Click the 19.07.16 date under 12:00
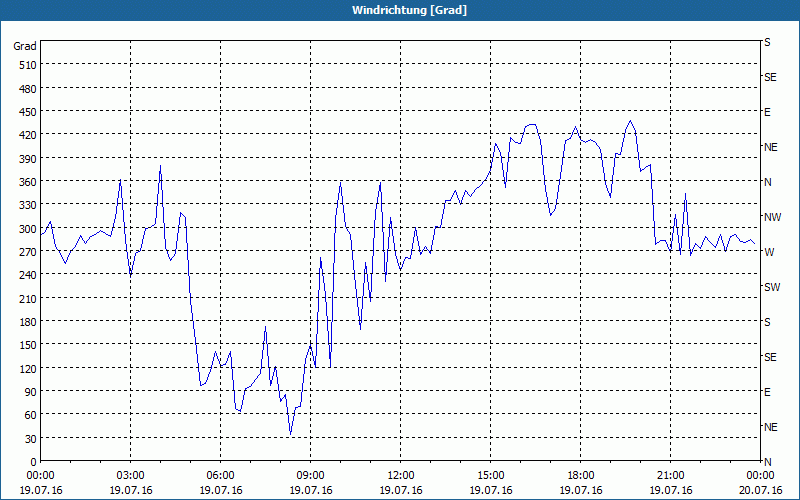800x500 pixels. [401, 490]
